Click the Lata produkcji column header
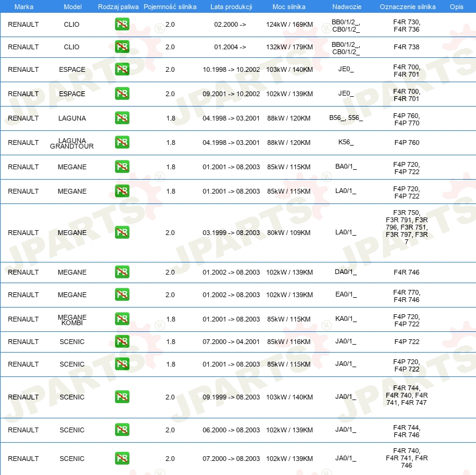The width and height of the screenshot is (476, 475). [231, 7]
